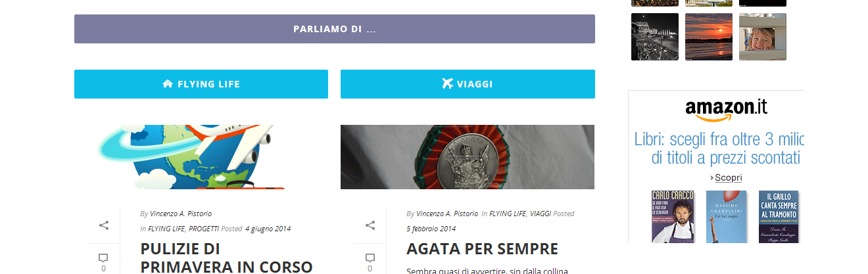Open the Agata Per Sempre post title
Screen dimensions: 868x274
[x=482, y=249]
